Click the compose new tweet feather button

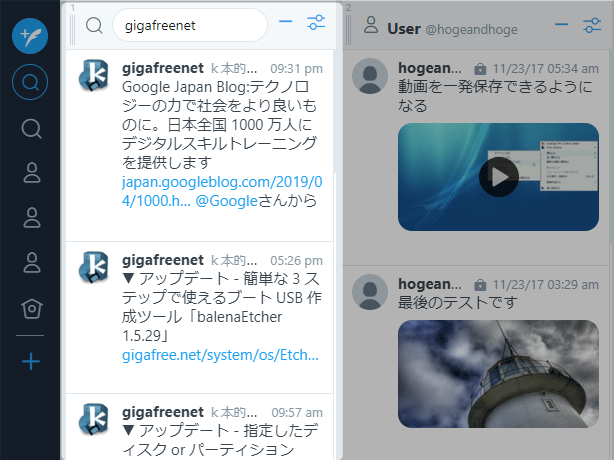30,36
